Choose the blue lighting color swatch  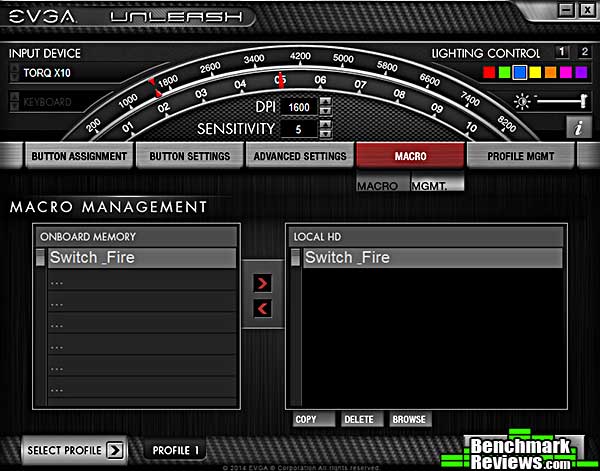pos(519,73)
